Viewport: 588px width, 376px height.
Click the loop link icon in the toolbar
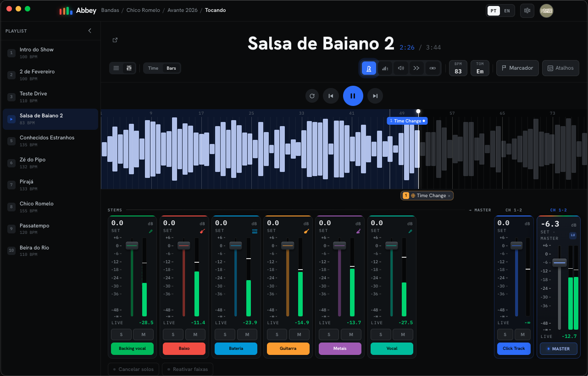pyautogui.click(x=432, y=68)
